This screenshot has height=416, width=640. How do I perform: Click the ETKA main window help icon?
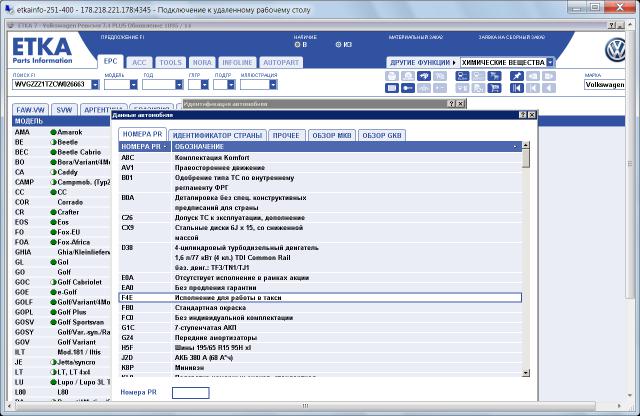[x=611, y=25]
